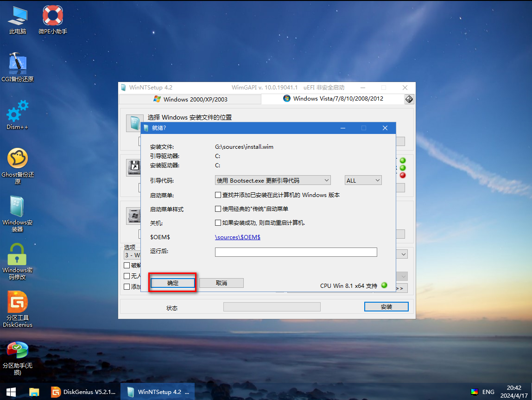The image size is (532, 400).
Task: Close the 就绪? dialog window
Action: pos(385,128)
